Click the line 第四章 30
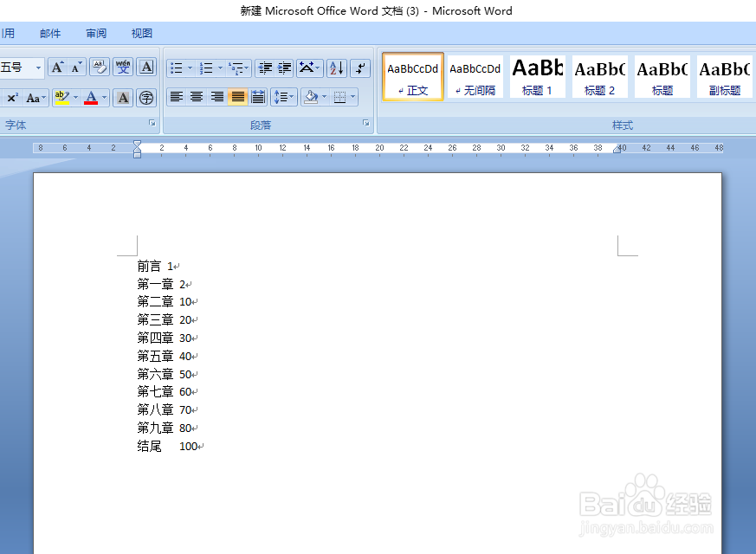This screenshot has height=554, width=756. [167, 338]
